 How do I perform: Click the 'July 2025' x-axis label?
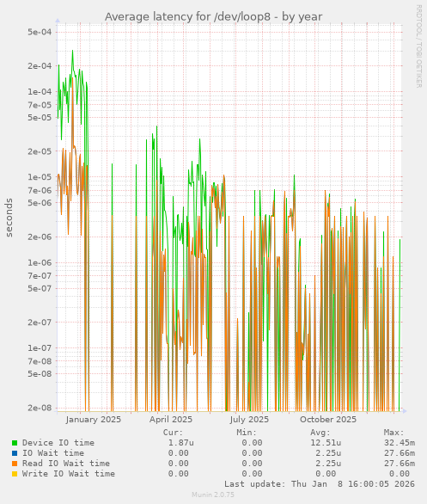tap(249, 420)
